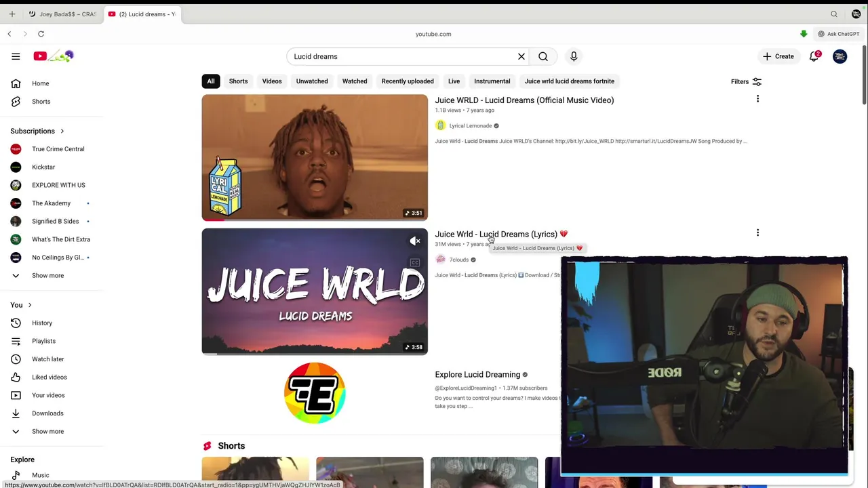Viewport: 868px width, 488px height.
Task: Open the Create menu
Action: click(778, 56)
